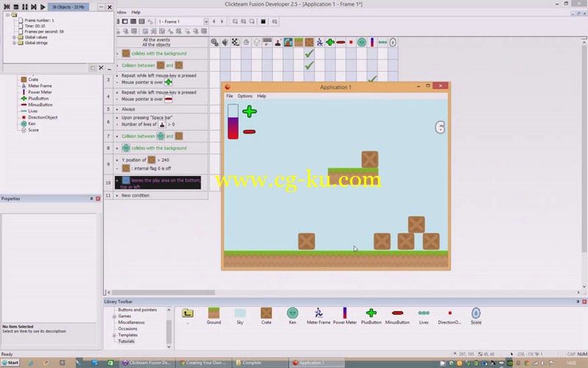Open Options menu in Application 1 window
The height and width of the screenshot is (368, 588).
click(245, 96)
